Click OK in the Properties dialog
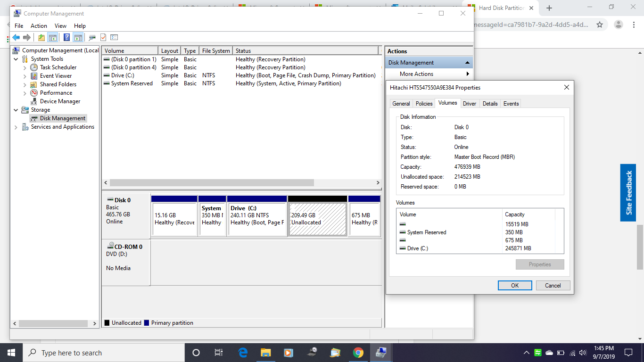Screen dimensions: 644x362 pos(515,285)
